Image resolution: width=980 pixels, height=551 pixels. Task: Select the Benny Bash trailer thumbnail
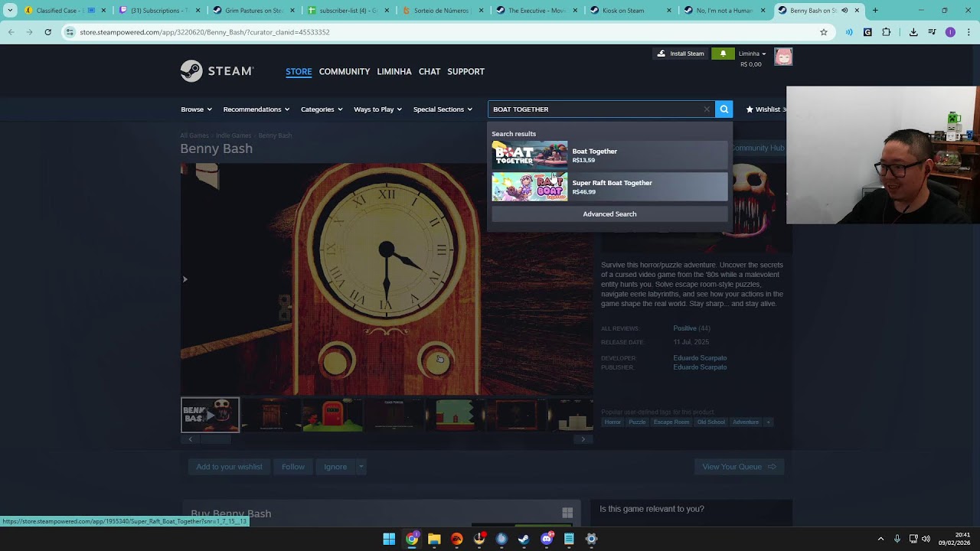[210, 415]
